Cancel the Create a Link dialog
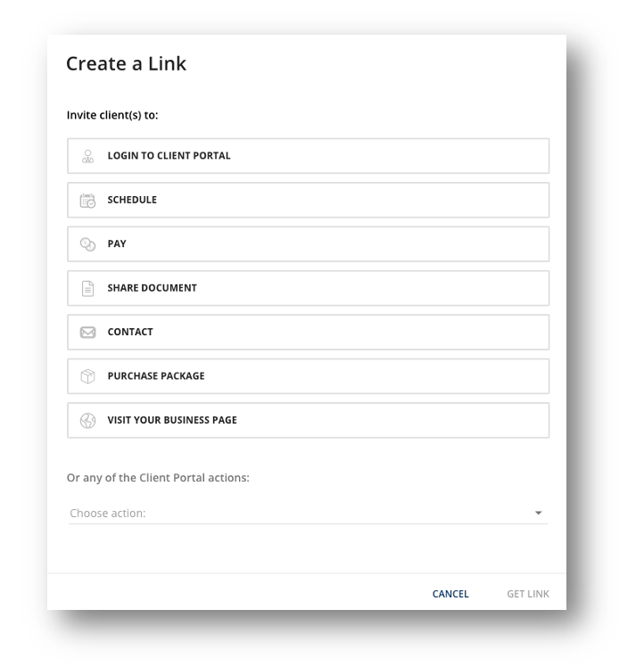 (450, 594)
